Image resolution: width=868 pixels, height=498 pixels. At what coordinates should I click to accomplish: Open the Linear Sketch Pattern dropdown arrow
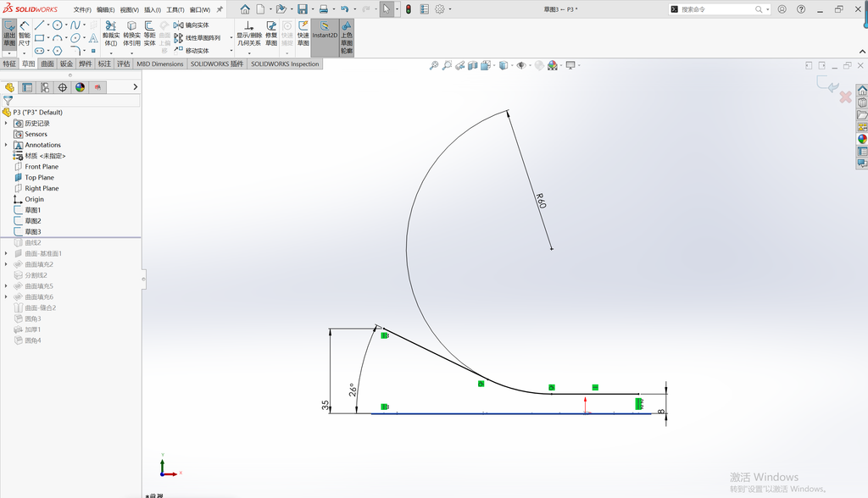[x=231, y=38]
